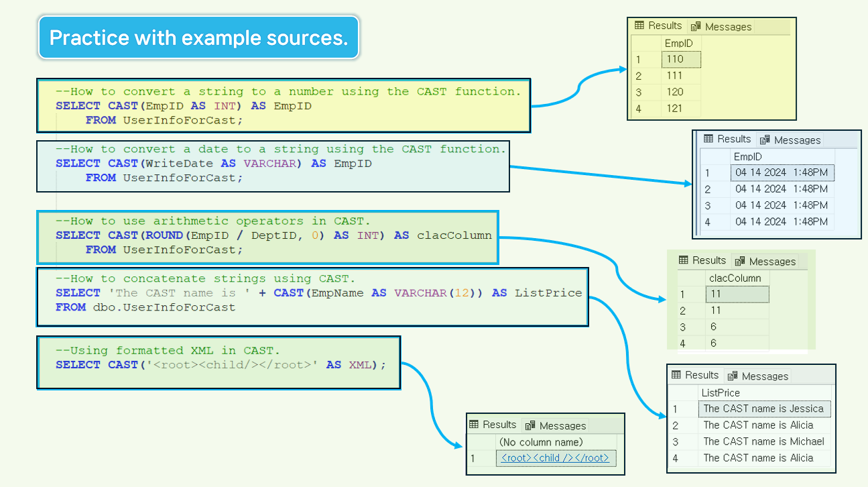Click the 'FROM dbo.UserInfoForCast' line

[145, 307]
